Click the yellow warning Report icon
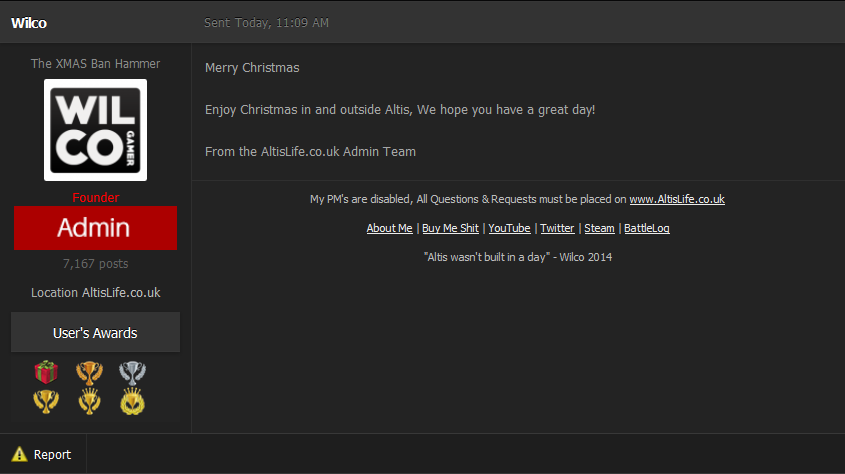The width and height of the screenshot is (845, 474). (19, 454)
